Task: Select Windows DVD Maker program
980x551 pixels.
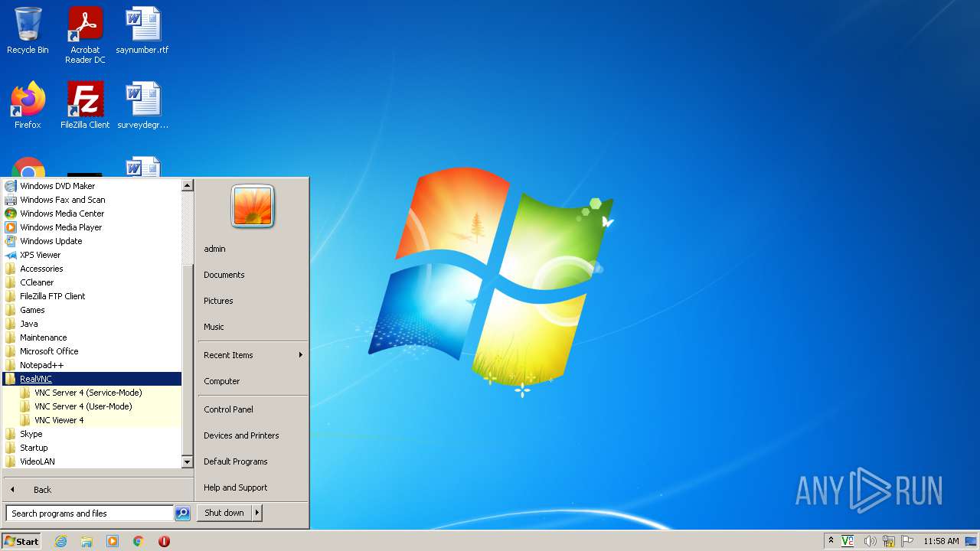Action: (92, 186)
